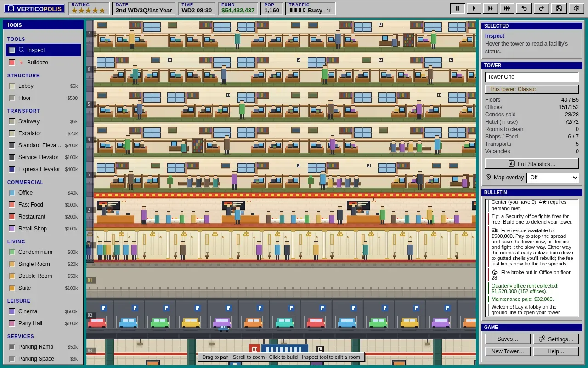Select Single Room hotel tool
Image resolution: width=588 pixels, height=368 pixels.
[43, 264]
